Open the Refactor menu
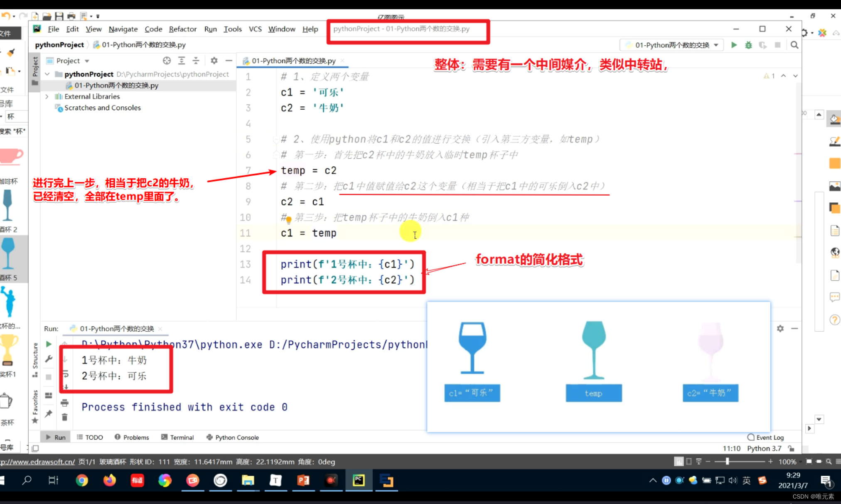Screen dimensions: 841x504 182,29
